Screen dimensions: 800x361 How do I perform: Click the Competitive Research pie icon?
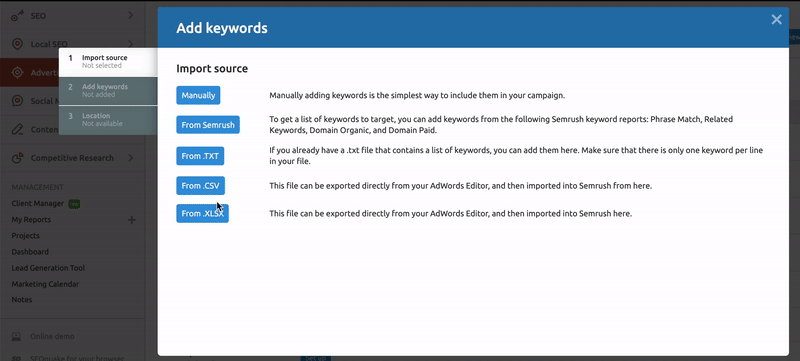(17, 158)
